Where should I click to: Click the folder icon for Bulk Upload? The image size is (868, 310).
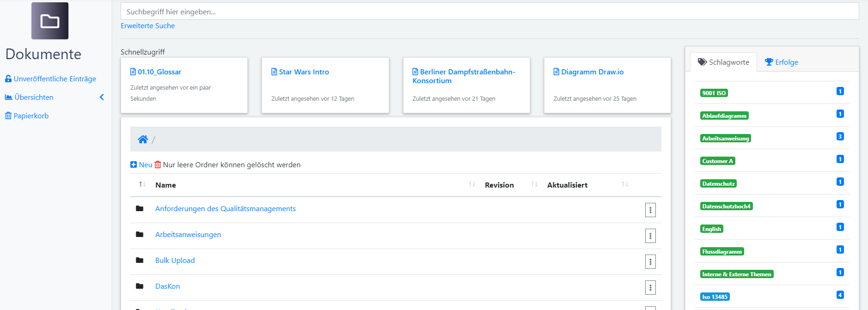coord(140,260)
